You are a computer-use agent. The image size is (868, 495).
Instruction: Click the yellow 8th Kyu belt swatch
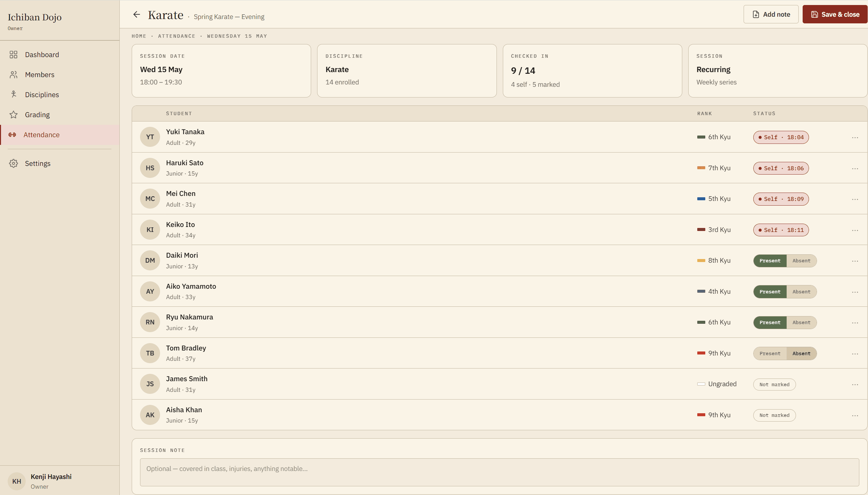click(701, 261)
